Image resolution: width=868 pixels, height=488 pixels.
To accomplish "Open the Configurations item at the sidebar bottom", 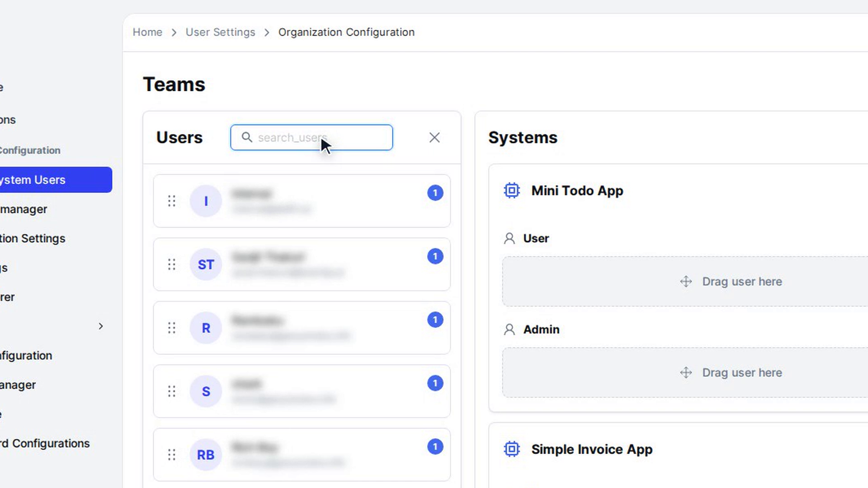I will [x=45, y=443].
